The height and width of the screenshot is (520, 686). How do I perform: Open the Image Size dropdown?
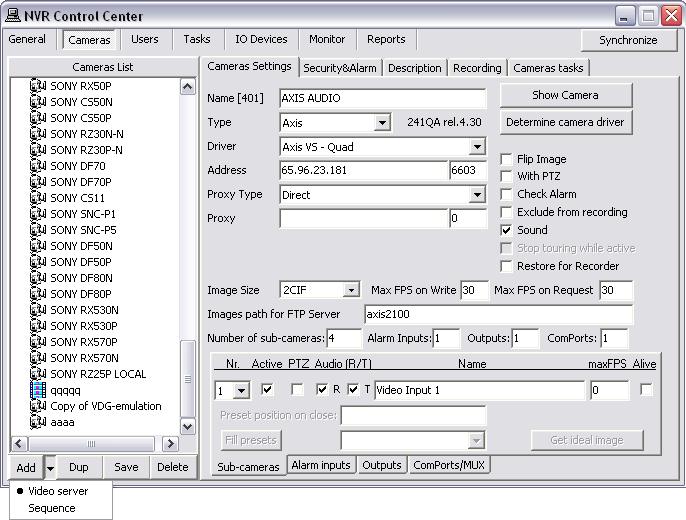(350, 291)
